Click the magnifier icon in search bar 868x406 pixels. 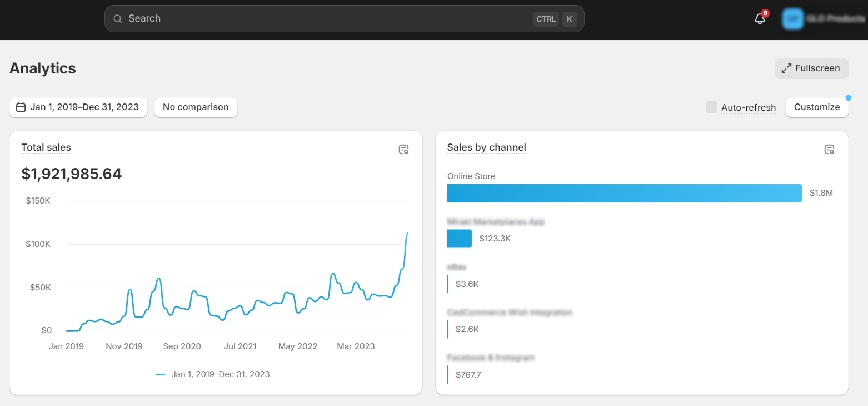(118, 19)
